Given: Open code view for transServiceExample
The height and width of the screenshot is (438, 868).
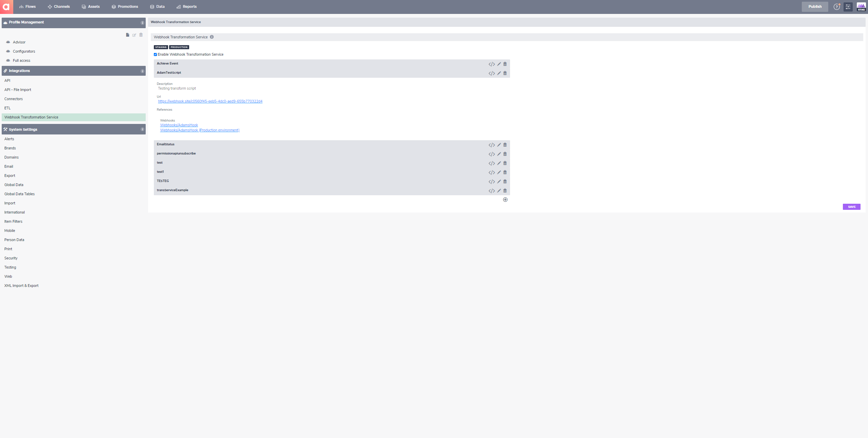Looking at the screenshot, I should click(x=491, y=191).
